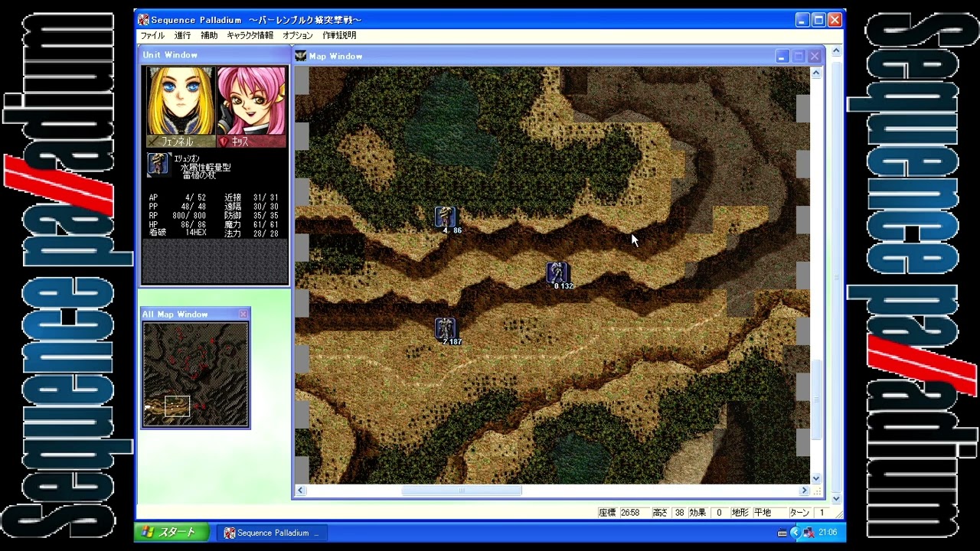Image resolution: width=980 pixels, height=551 pixels.
Task: Click the 防御 stat value 35/ 35
Action: tap(265, 216)
